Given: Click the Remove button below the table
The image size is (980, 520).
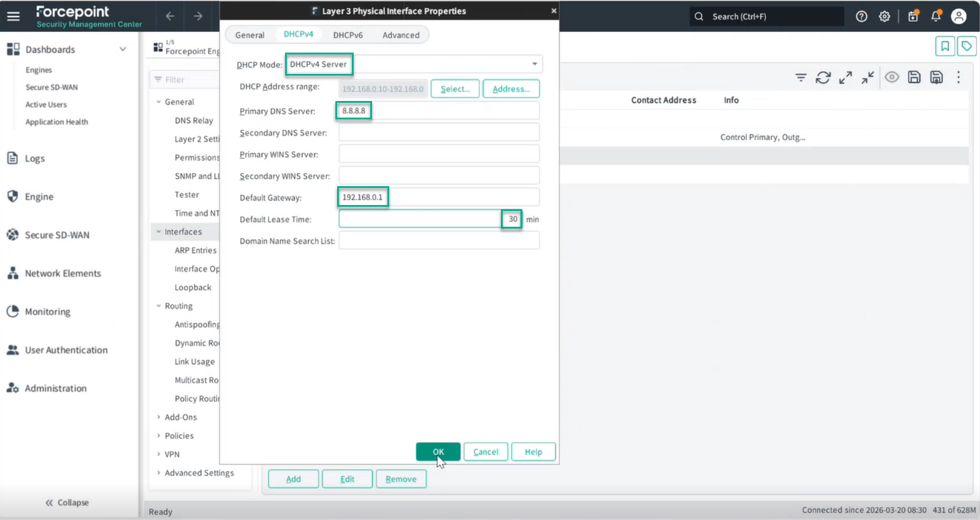Looking at the screenshot, I should coord(401,479).
